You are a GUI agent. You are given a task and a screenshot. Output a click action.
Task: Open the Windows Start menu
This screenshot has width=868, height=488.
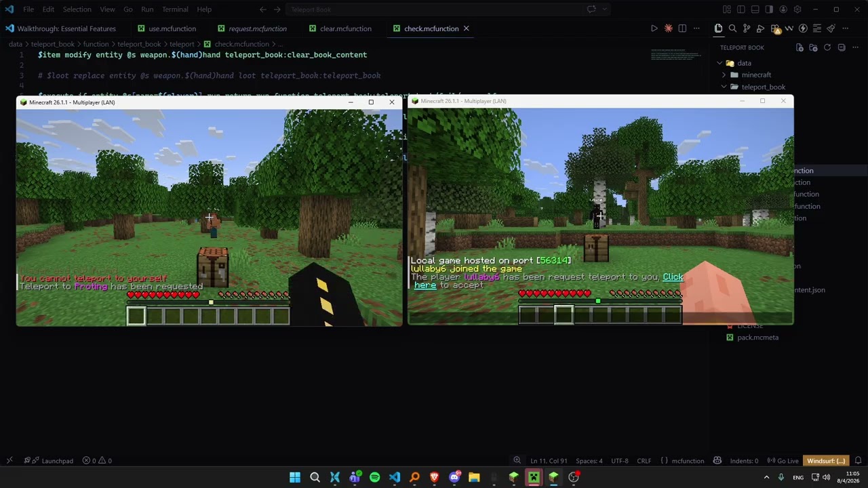point(295,477)
